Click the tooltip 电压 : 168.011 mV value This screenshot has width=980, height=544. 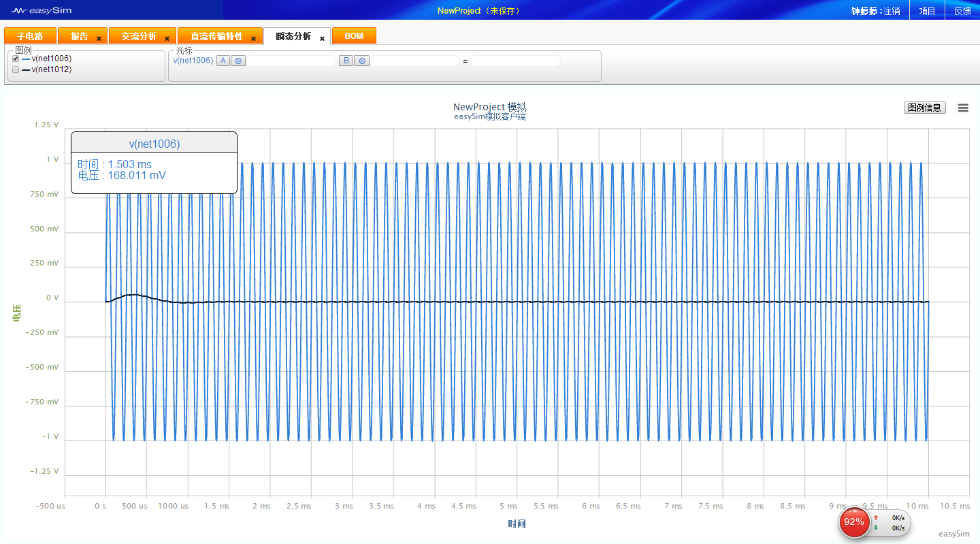[122, 176]
